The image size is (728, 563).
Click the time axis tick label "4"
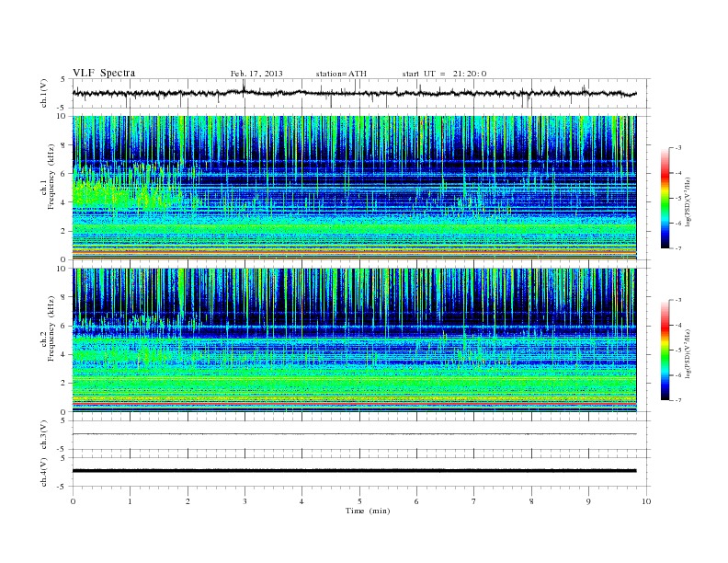click(x=301, y=501)
